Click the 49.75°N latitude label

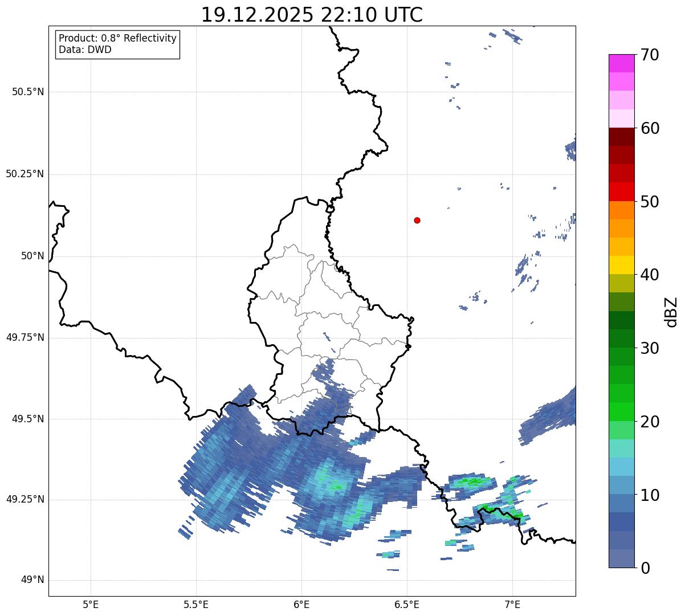pyautogui.click(x=25, y=337)
